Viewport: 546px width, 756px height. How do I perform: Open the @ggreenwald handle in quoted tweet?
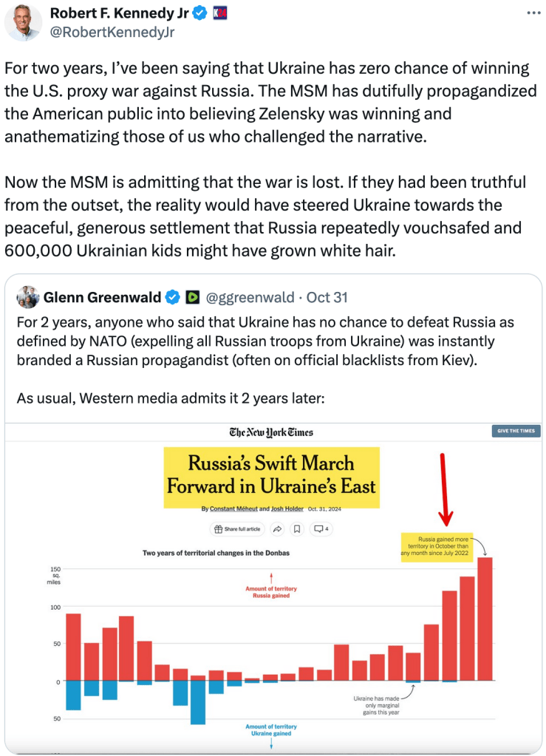[252, 298]
